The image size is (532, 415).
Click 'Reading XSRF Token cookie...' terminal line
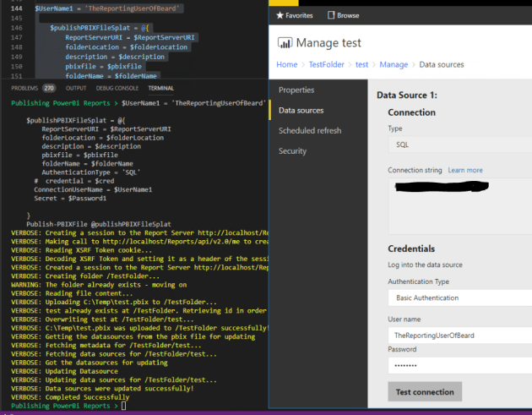point(81,250)
